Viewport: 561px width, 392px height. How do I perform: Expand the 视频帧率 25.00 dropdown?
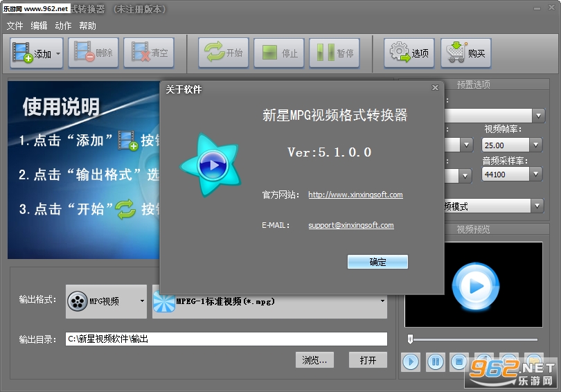pos(535,145)
